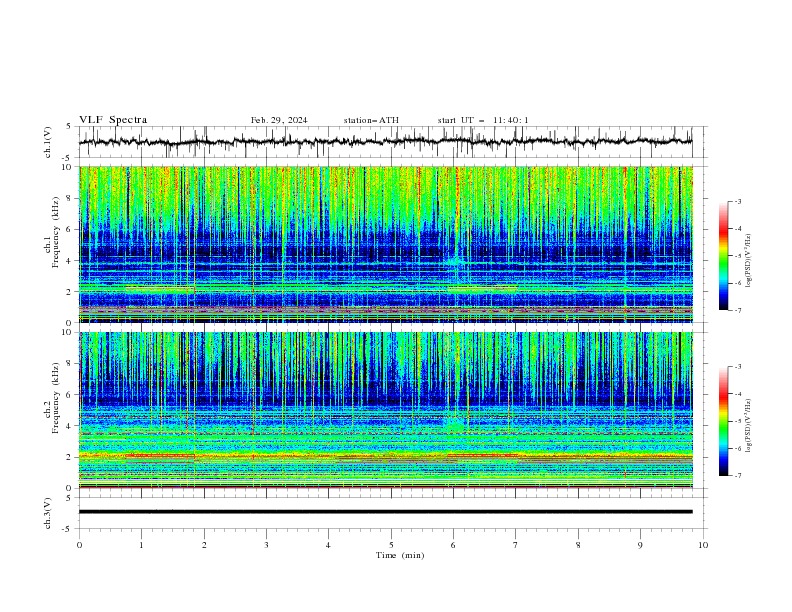Screen dimensions: 792x612
Task: Click the ch.1 voltage waveform trace
Action: (385, 142)
